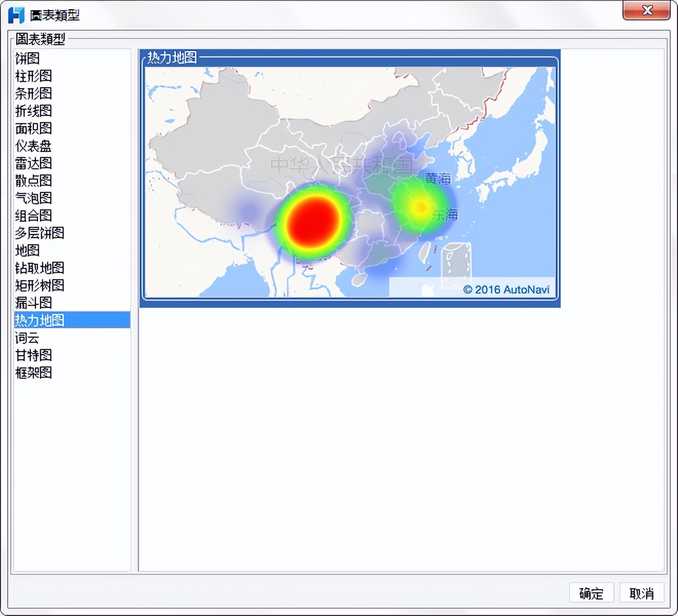This screenshot has width=678, height=616.
Task: Choose the 甘特图 (Gantt chart) type
Action: [33, 356]
